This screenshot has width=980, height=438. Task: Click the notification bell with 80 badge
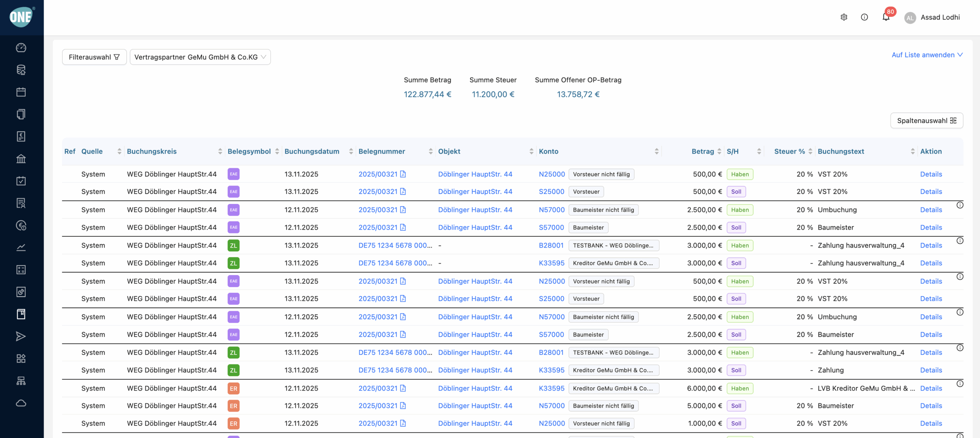[x=886, y=17]
